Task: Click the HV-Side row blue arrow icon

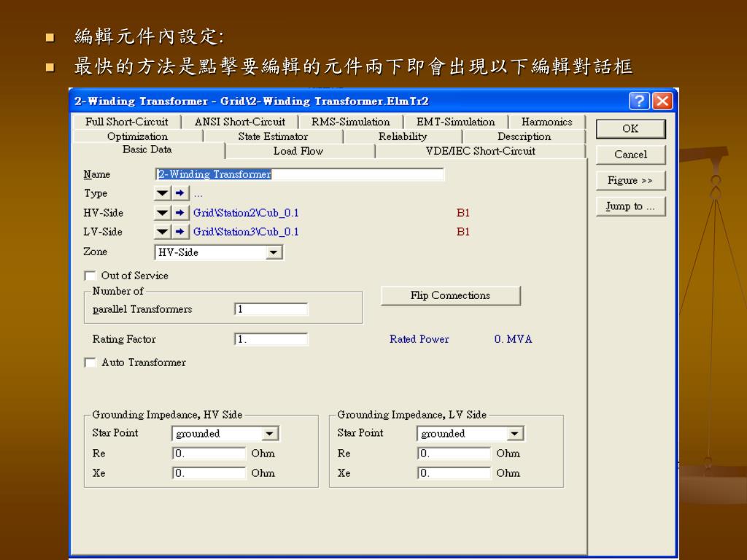Action: coord(180,213)
